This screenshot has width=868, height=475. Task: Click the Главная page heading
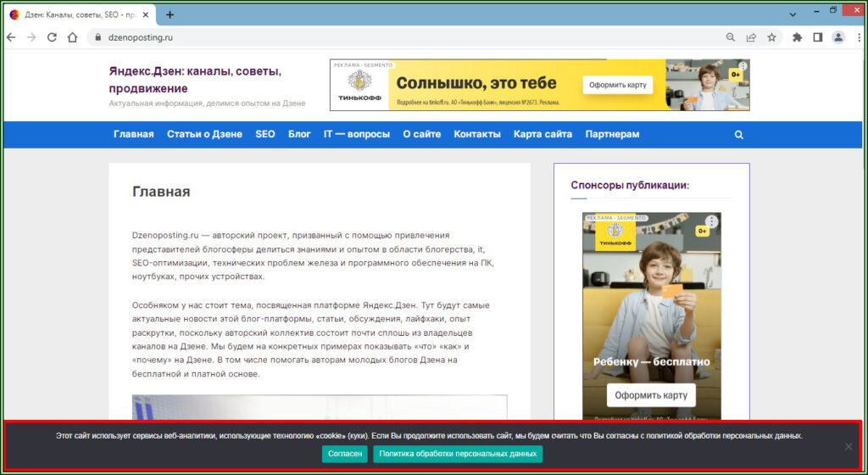click(161, 192)
